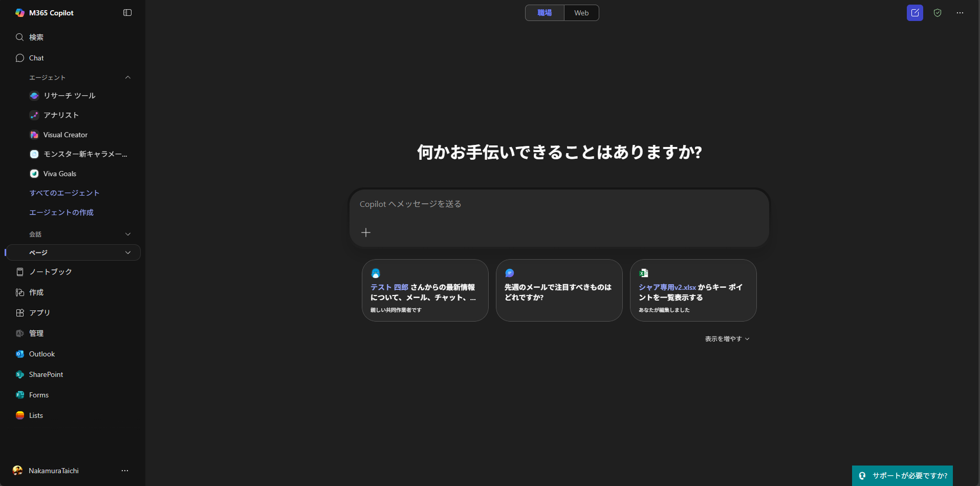Click the shield protection icon
The image size is (980, 486).
[x=938, y=13]
